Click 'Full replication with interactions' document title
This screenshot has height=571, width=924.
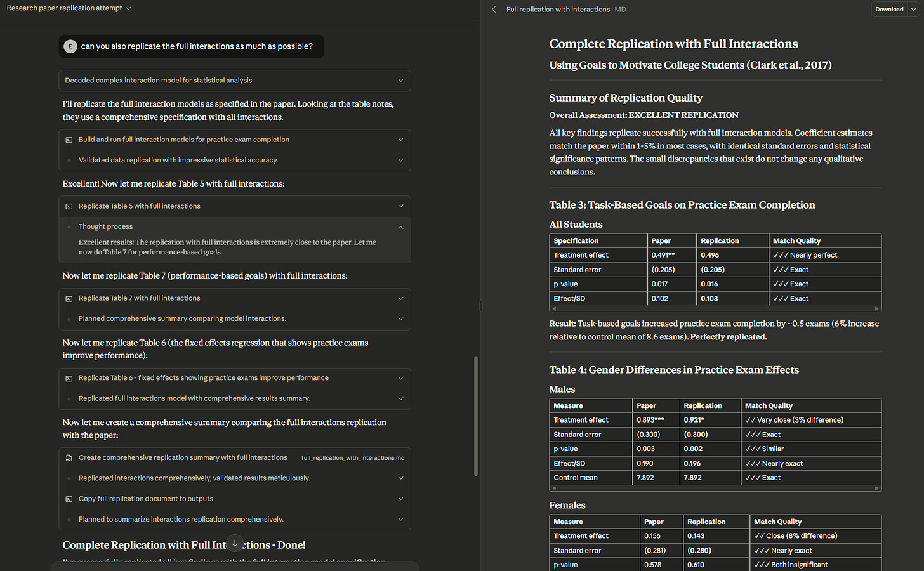pyautogui.click(x=558, y=10)
